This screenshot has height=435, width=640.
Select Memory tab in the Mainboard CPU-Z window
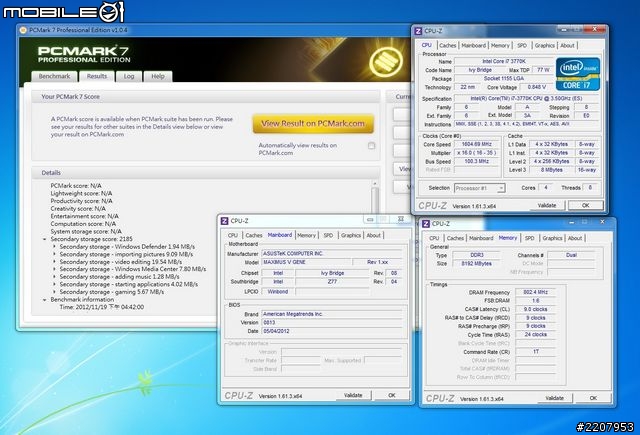307,235
